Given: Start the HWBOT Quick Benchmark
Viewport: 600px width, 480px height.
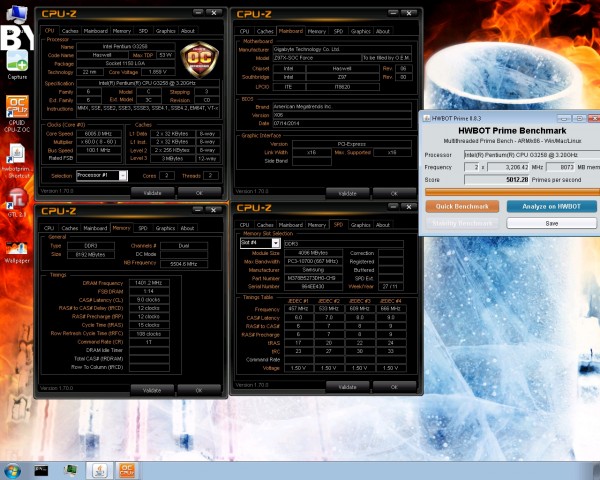Looking at the screenshot, I should pos(462,206).
